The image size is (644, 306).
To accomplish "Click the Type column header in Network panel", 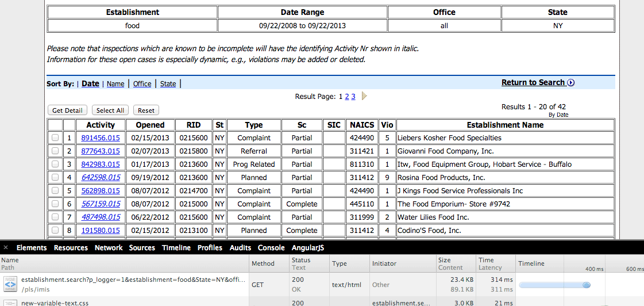I will (x=349, y=263).
